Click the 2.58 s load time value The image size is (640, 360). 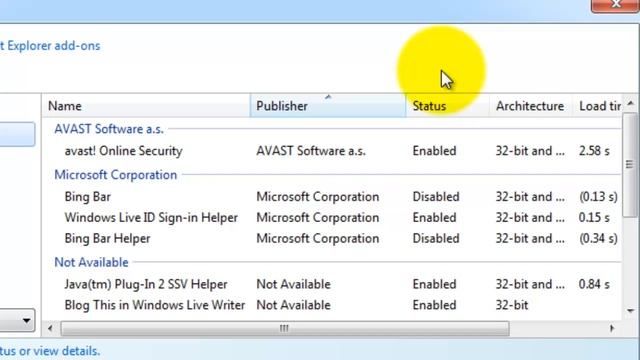click(x=594, y=151)
